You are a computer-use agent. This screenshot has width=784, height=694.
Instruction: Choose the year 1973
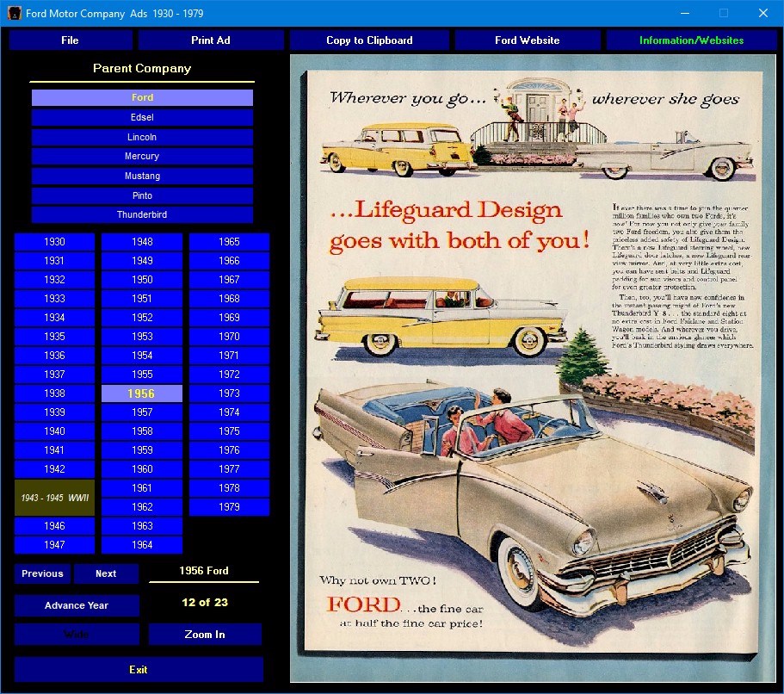click(229, 393)
